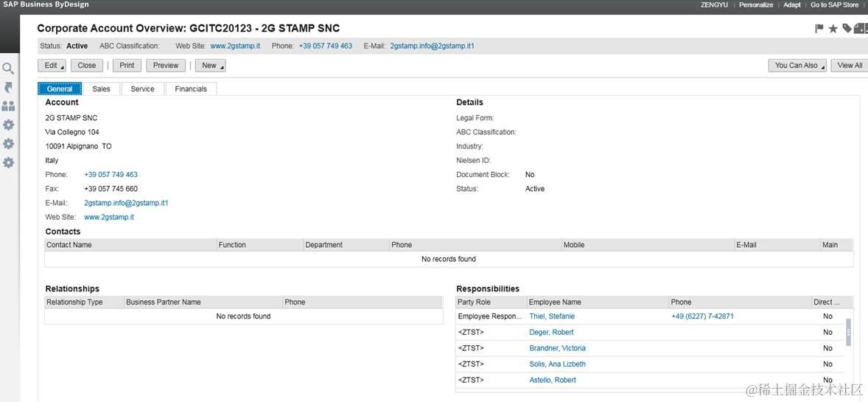Image resolution: width=868 pixels, height=402 pixels.
Task: Open employee Thiel, Stefanie
Action: (552, 316)
